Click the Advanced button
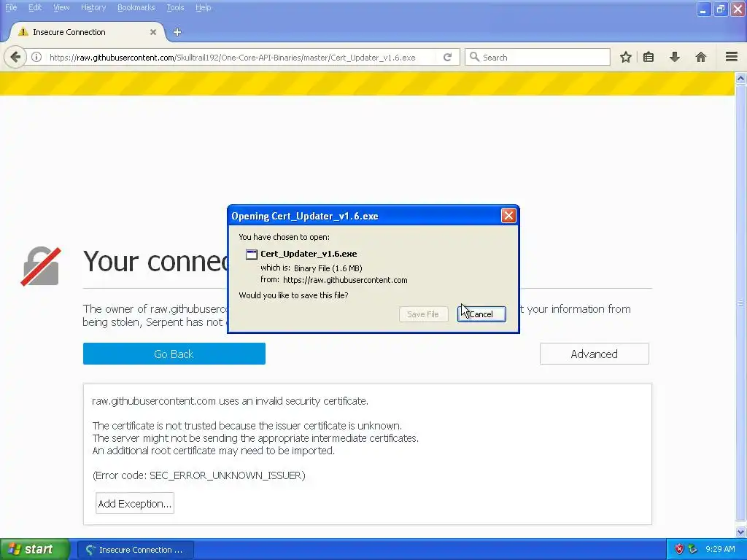Viewport: 747px width, 560px height. (x=594, y=354)
